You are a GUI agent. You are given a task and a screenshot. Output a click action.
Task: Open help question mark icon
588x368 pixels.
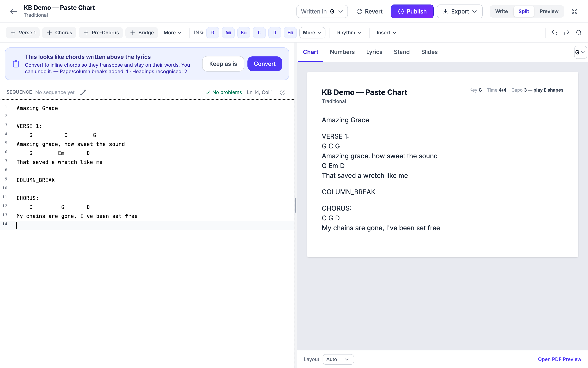click(282, 92)
